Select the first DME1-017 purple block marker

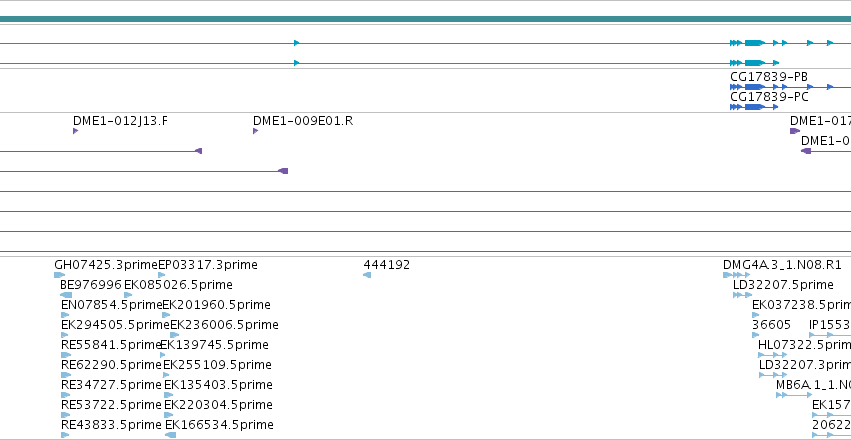click(x=795, y=131)
